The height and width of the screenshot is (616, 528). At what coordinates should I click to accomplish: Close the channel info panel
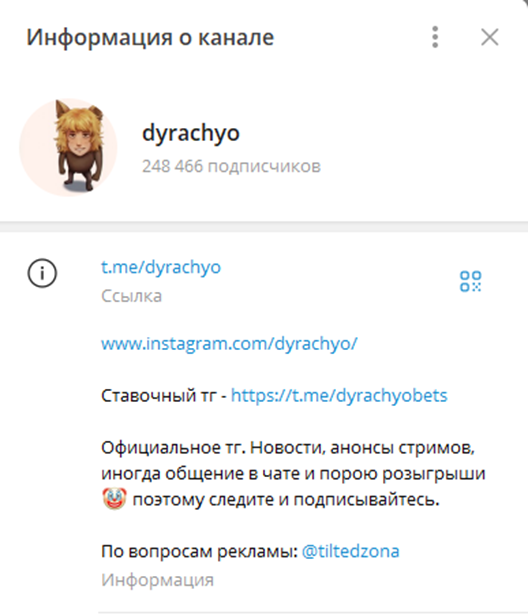click(490, 37)
